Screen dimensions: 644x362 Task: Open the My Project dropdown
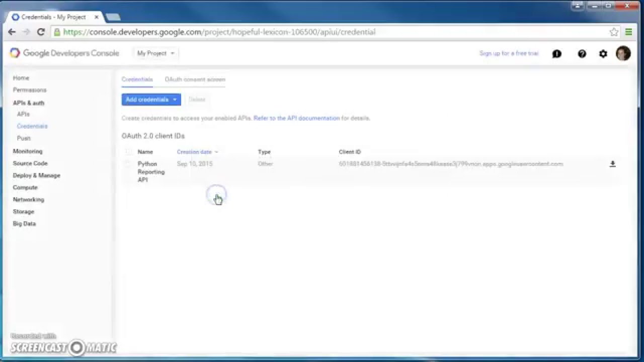(155, 53)
